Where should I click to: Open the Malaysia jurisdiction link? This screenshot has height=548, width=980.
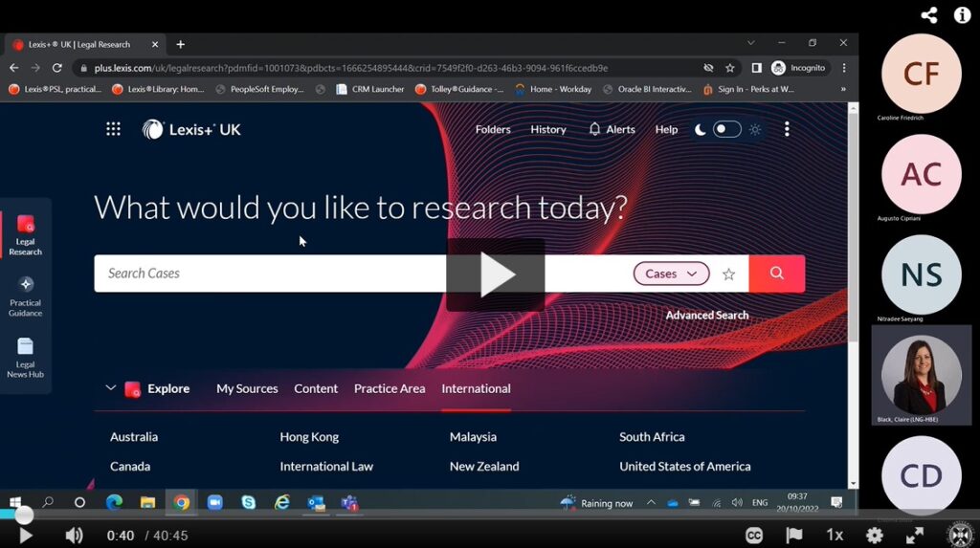[473, 437]
